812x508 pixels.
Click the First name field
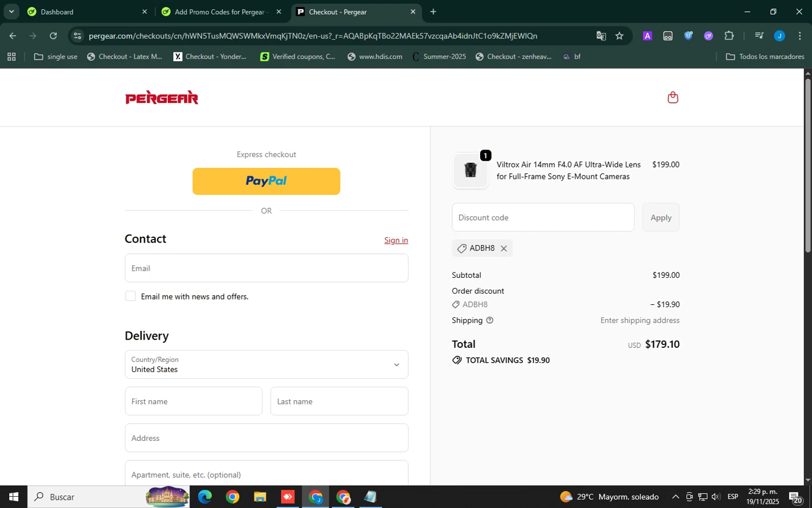point(193,401)
